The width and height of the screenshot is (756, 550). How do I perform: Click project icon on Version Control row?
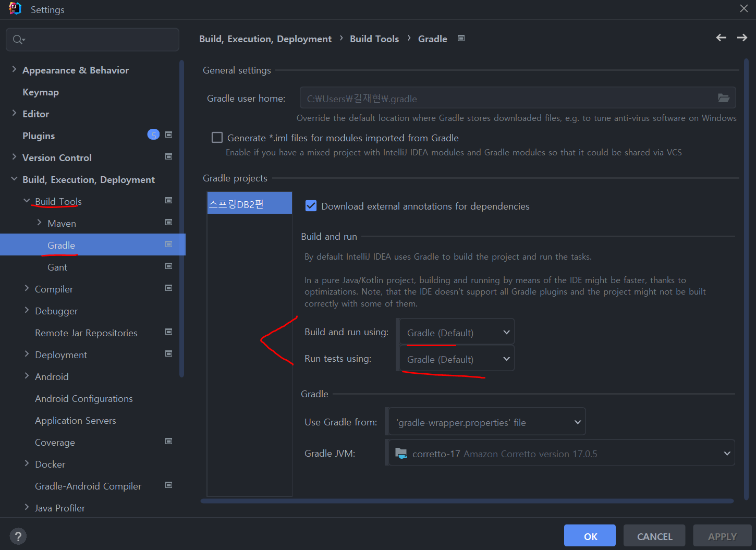[x=168, y=156]
